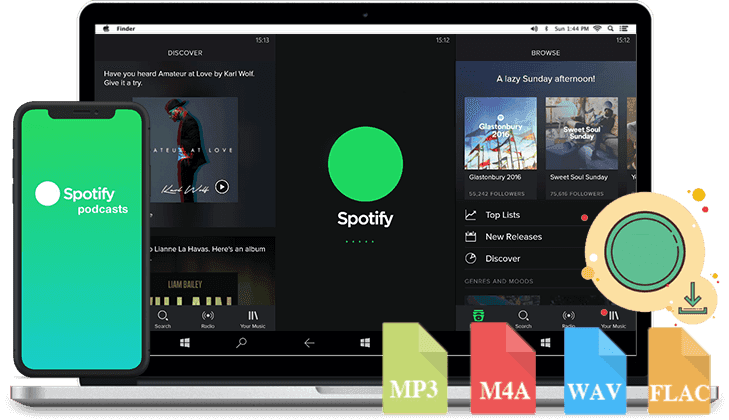
Task: Click the clock reading Sun 1:44 PM
Action: (571, 29)
